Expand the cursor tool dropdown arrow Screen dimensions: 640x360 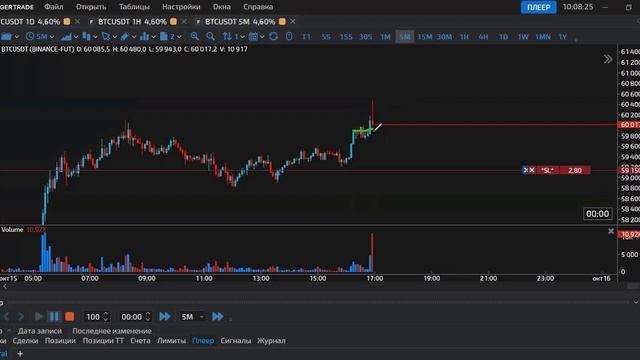115,37
